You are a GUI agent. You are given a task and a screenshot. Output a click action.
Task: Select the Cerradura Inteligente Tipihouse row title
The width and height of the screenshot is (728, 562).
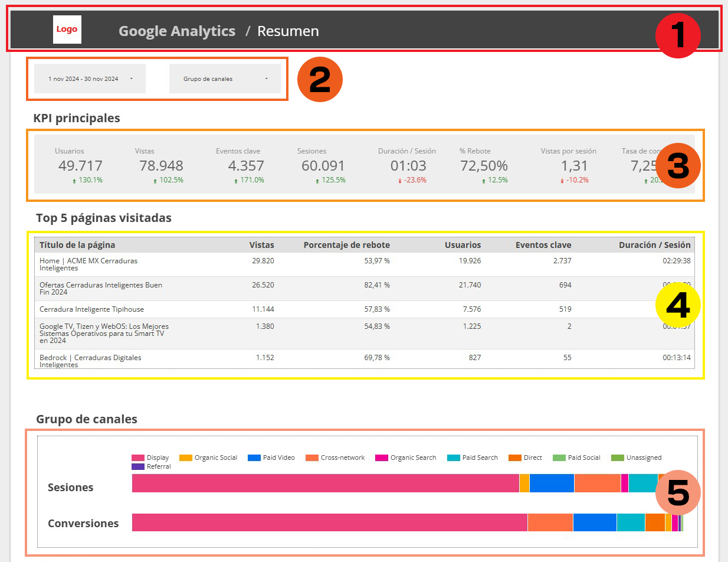pyautogui.click(x=91, y=309)
